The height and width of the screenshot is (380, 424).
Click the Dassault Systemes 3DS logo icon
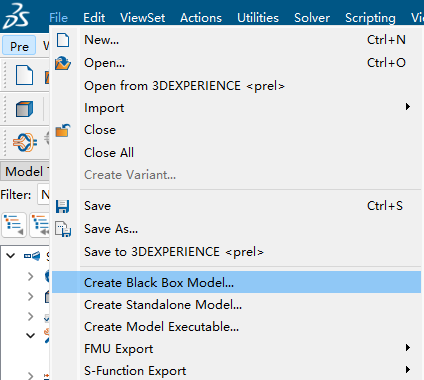pos(16,16)
